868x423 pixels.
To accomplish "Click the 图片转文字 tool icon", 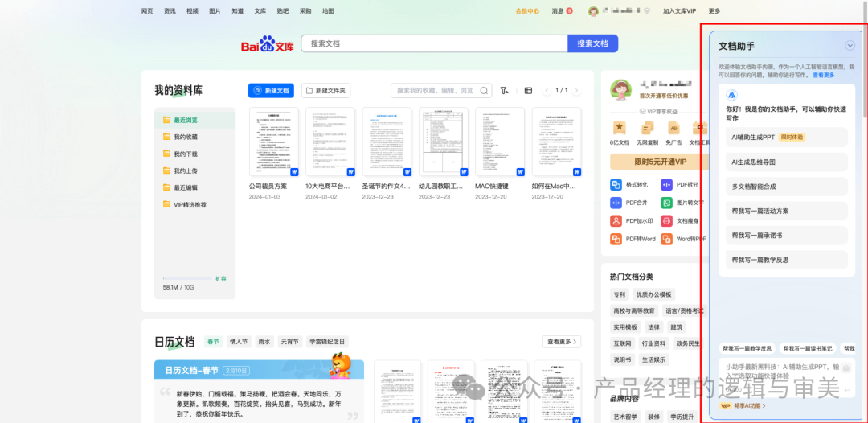I will 667,203.
